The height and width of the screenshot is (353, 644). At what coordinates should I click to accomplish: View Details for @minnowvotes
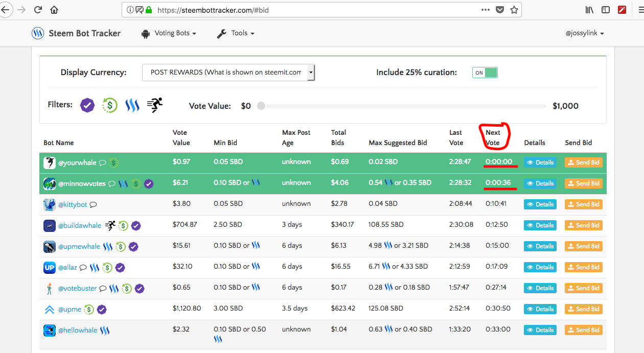click(540, 183)
